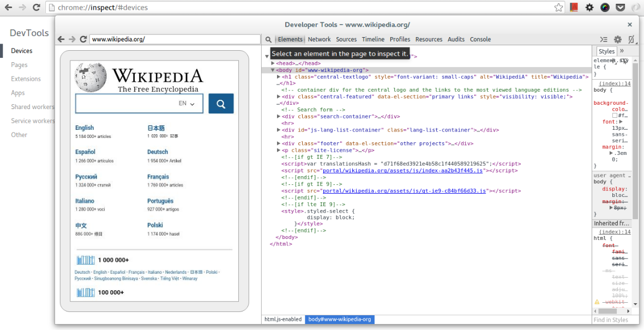Click the yellow warning icon in Styles pane
This screenshot has width=644, height=330.
point(597,302)
